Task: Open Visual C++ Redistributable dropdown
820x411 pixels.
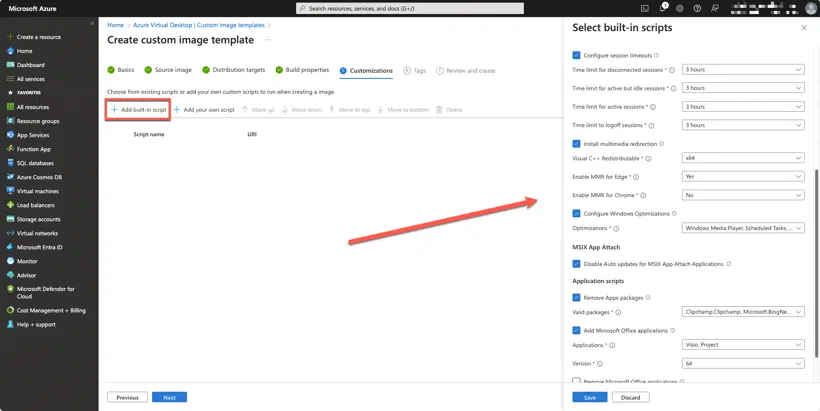Action: (743, 158)
